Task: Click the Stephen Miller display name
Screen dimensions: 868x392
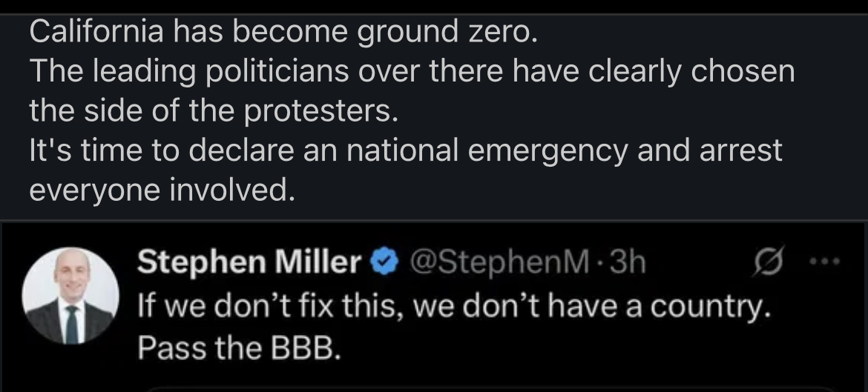Action: [x=250, y=262]
